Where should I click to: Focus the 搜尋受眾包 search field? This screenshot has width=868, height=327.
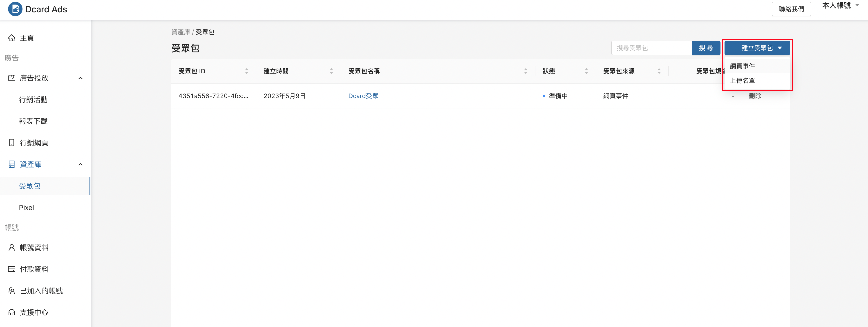pyautogui.click(x=651, y=48)
